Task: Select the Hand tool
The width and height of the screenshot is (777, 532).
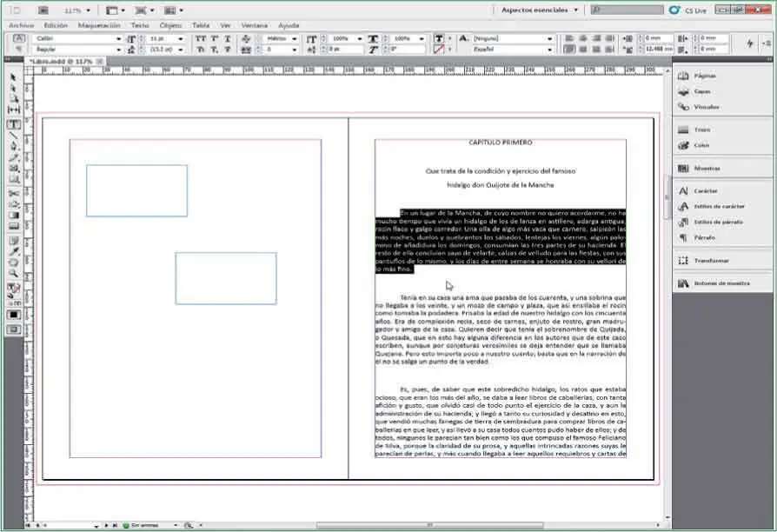Action: 13,263
